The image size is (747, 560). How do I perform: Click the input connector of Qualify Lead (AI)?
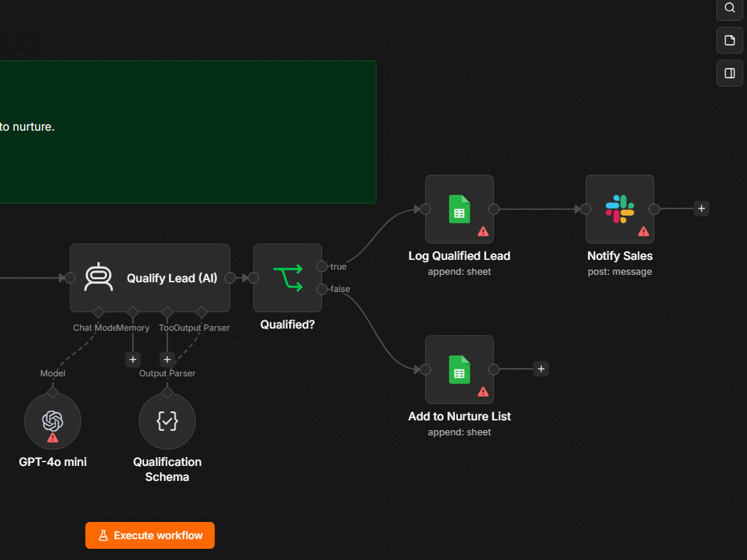coord(70,278)
